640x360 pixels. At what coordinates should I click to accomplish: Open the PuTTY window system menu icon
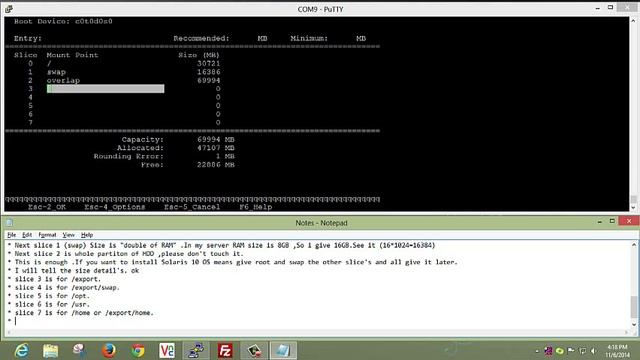(x=9, y=9)
